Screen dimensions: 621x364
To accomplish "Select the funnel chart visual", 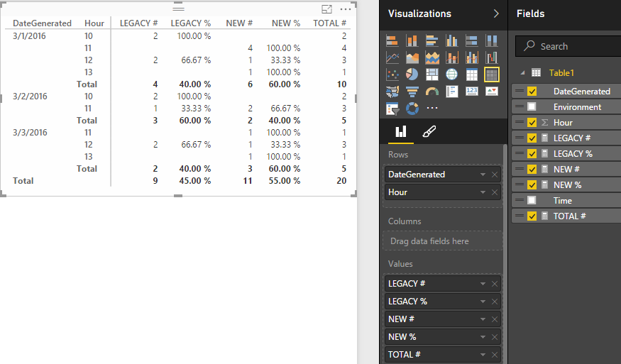I will click(412, 92).
